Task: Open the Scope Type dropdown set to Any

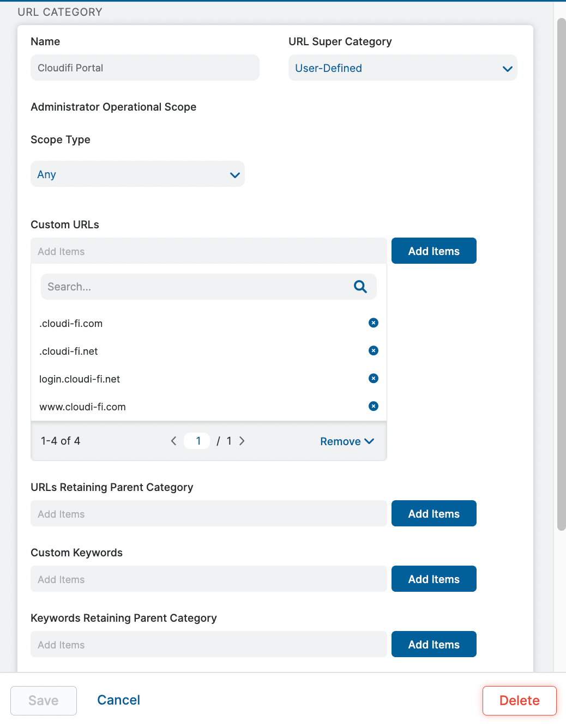Action: (x=137, y=174)
